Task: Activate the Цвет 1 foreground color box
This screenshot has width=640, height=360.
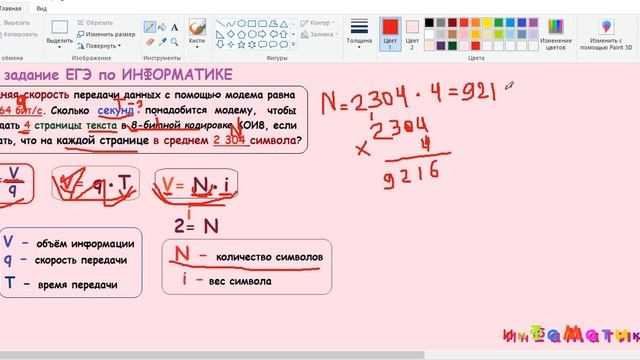Action: click(x=390, y=34)
